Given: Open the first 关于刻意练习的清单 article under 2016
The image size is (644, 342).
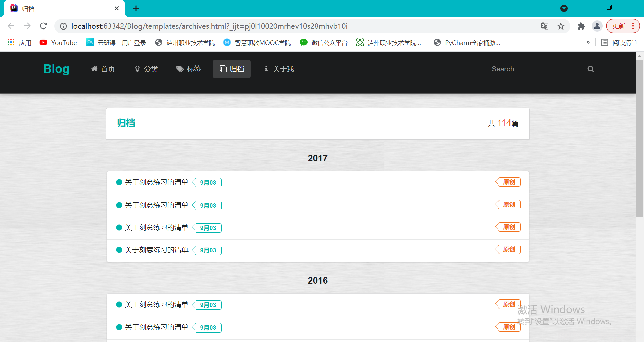Looking at the screenshot, I should 157,305.
